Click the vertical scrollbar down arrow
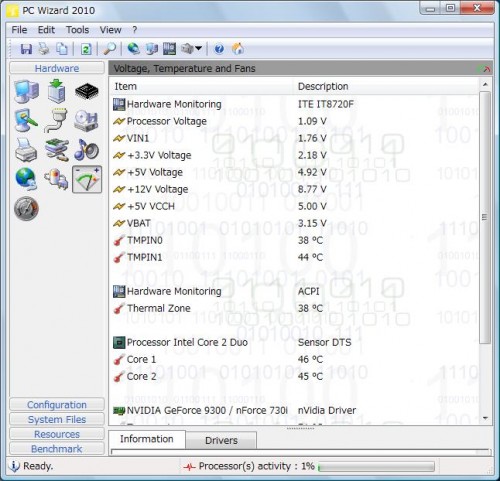Image resolution: width=500 pixels, height=481 pixels. (485, 418)
